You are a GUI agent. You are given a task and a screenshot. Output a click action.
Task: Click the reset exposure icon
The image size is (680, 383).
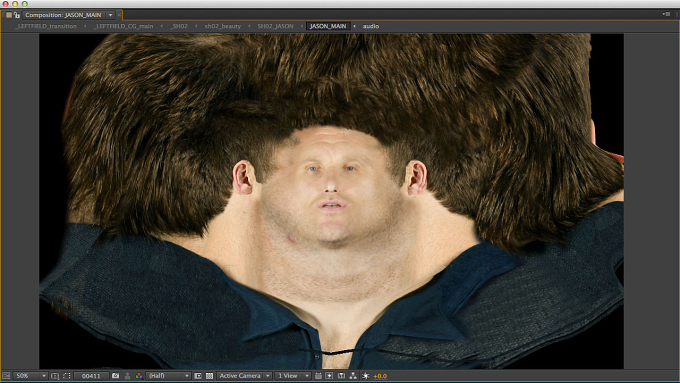[x=366, y=376]
